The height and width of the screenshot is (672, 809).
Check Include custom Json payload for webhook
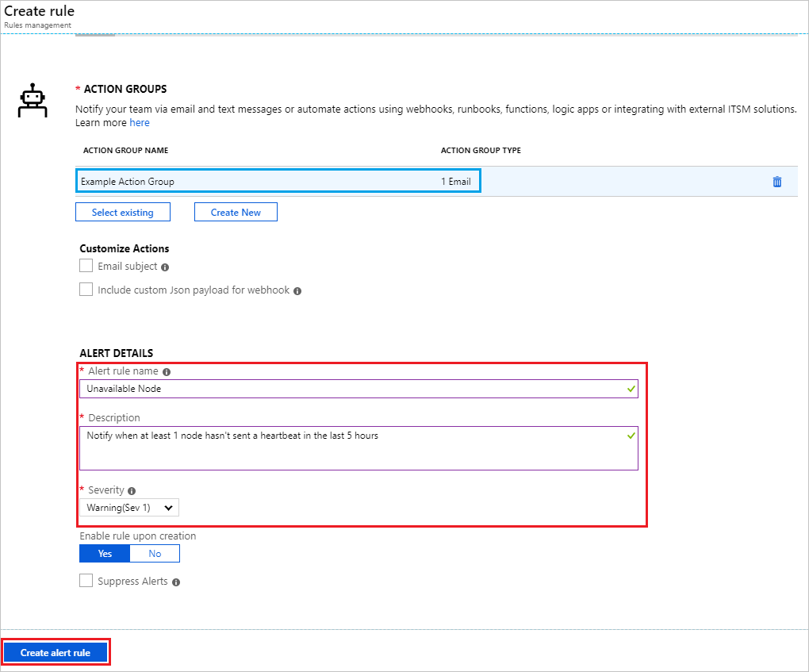pos(86,289)
